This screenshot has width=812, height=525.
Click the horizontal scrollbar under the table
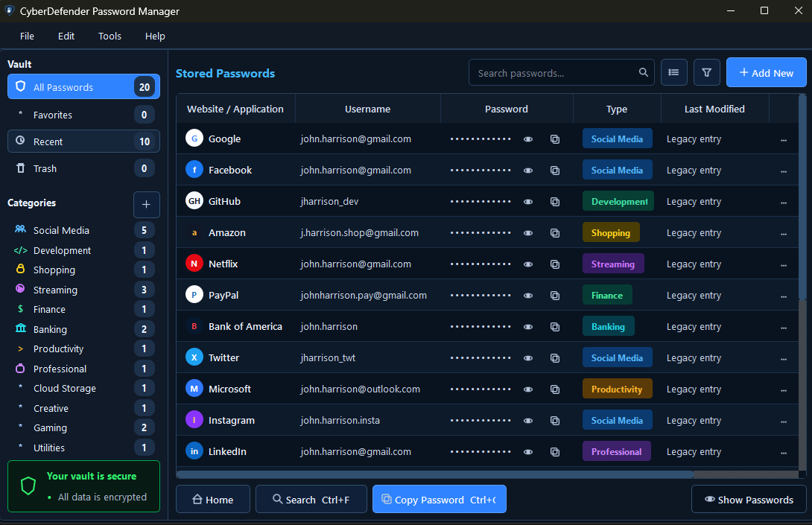click(x=434, y=474)
